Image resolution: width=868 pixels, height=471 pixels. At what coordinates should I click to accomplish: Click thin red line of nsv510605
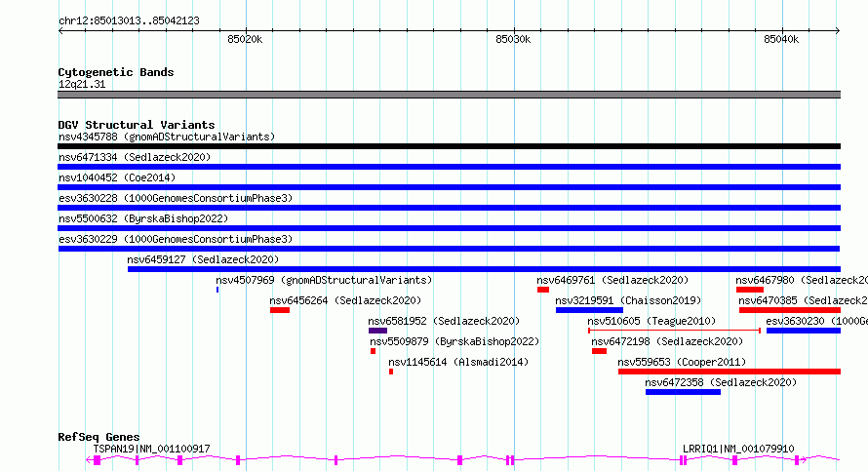coord(674,331)
